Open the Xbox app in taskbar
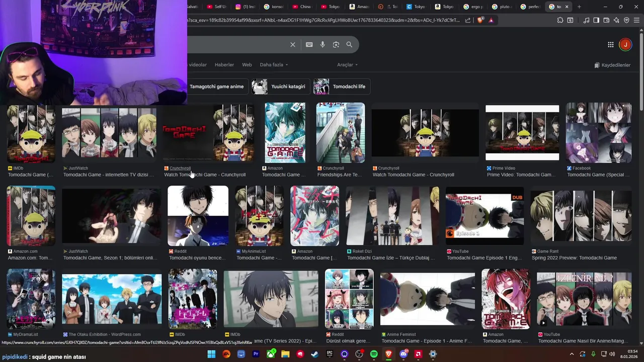This screenshot has width=644, height=362. 271,354
